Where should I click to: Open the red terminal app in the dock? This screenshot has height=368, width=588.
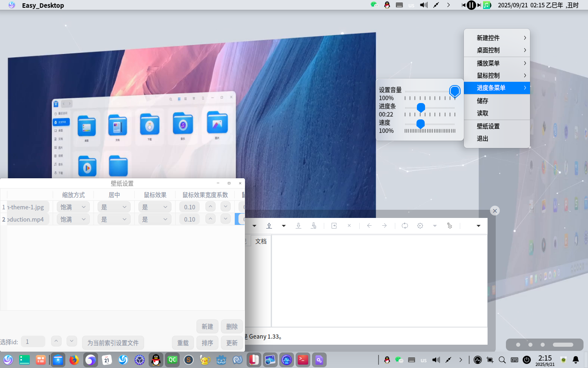click(303, 360)
